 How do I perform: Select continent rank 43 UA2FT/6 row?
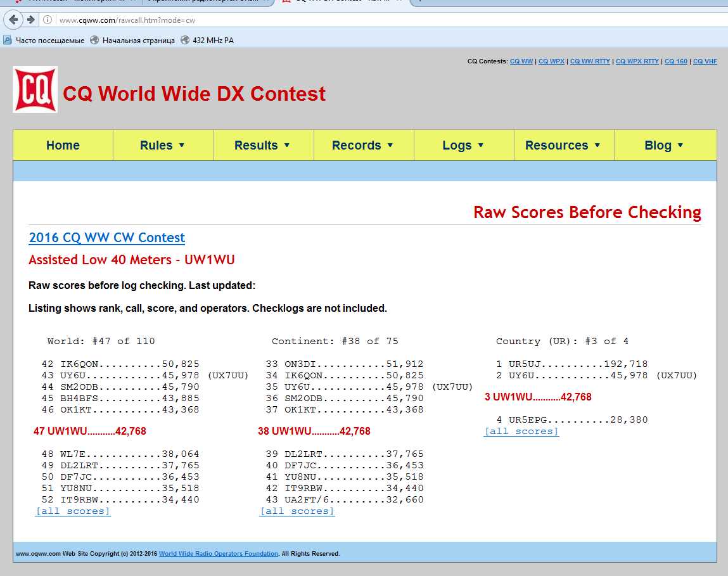pyautogui.click(x=345, y=500)
